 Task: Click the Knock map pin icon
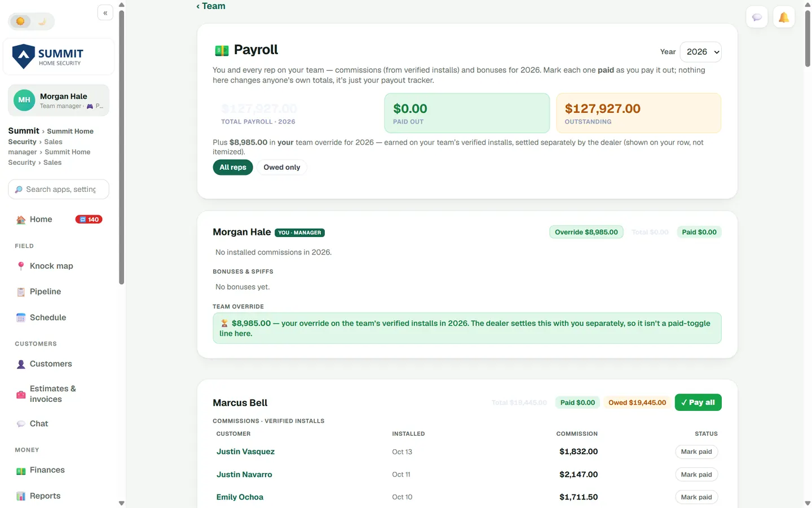(x=21, y=266)
